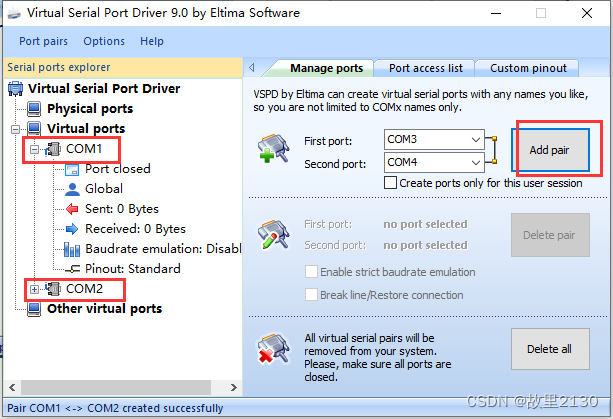613x419 pixels.
Task: Click the Add pair button
Action: pyautogui.click(x=550, y=150)
